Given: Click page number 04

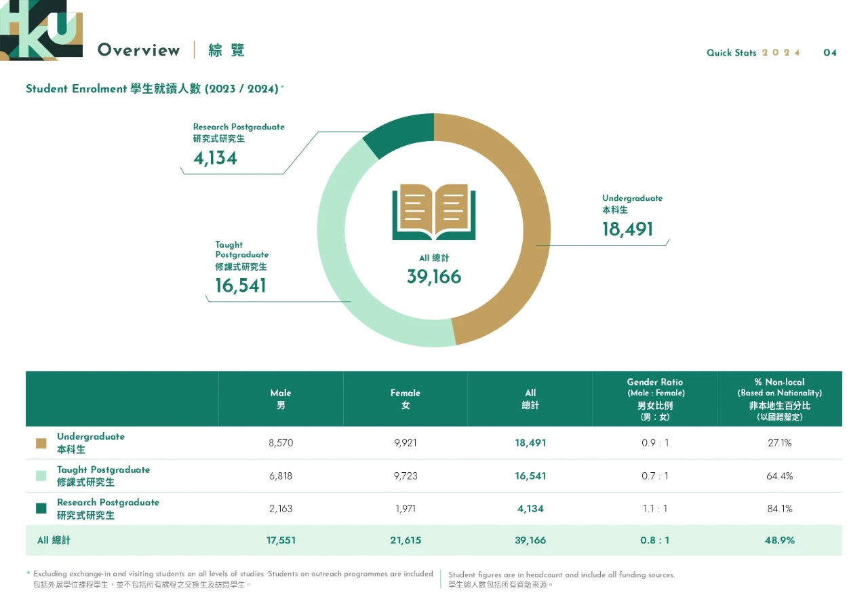Looking at the screenshot, I should (x=830, y=53).
